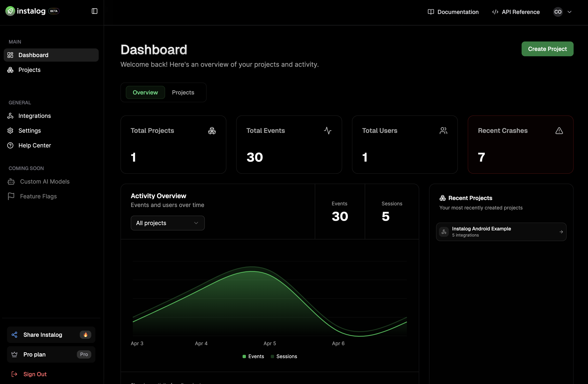The height and width of the screenshot is (384, 588).
Task: Click the Total Projects boxes icon
Action: [x=212, y=131]
